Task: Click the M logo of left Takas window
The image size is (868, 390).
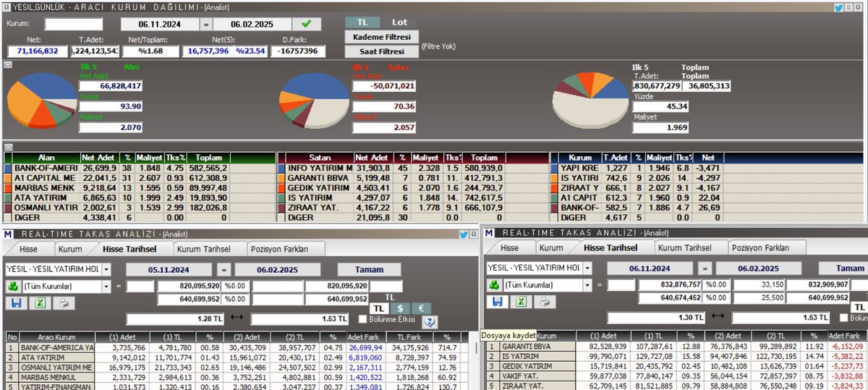Action: coord(7,234)
